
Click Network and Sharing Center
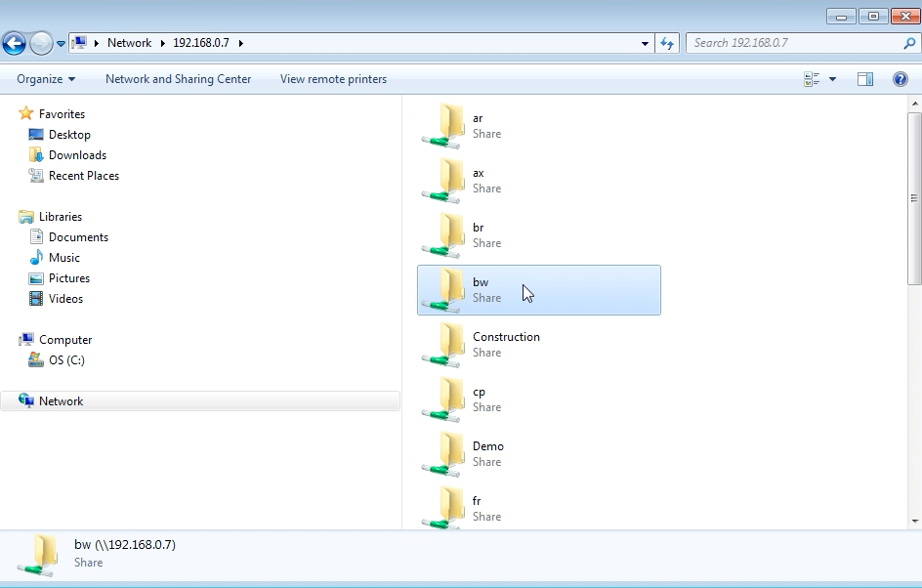tap(178, 79)
